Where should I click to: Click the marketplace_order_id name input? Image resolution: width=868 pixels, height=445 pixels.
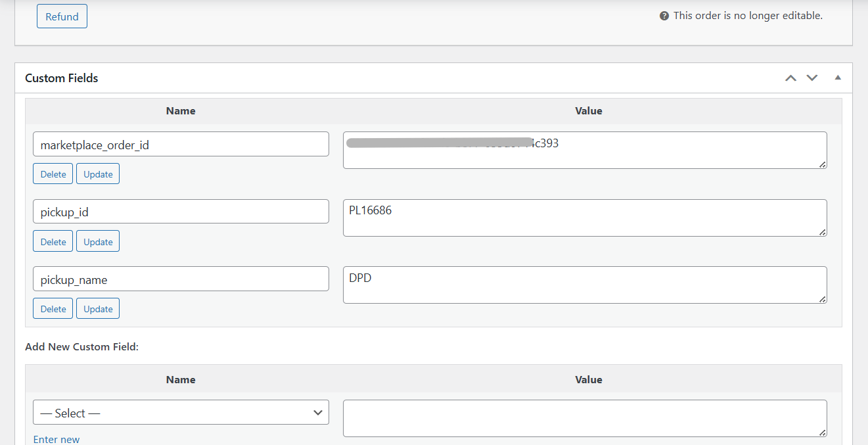(x=181, y=145)
